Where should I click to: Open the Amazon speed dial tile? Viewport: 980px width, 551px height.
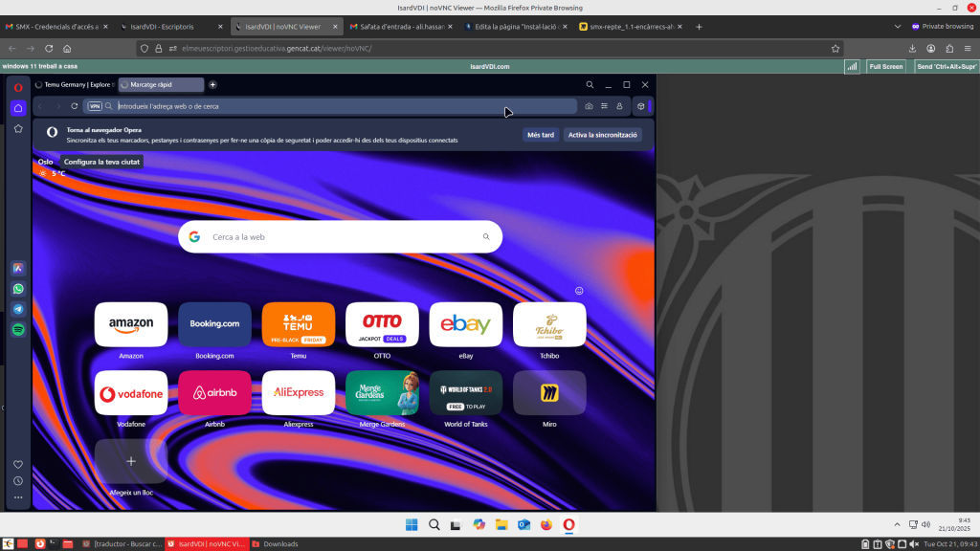point(131,325)
